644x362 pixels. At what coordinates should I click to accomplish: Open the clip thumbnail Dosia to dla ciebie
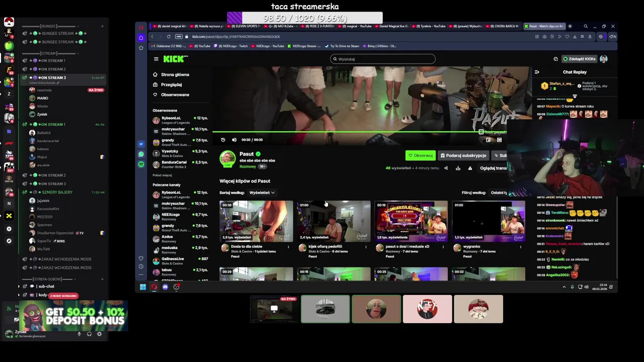[256, 221]
